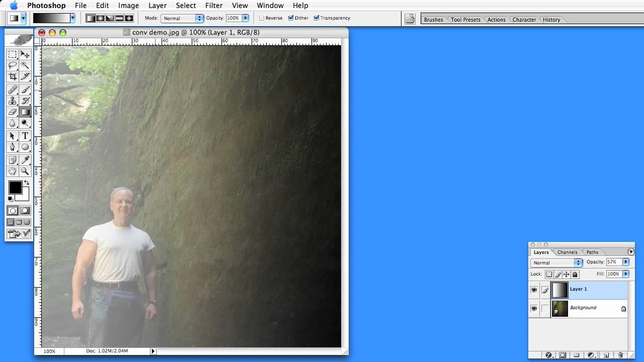The image size is (644, 362).
Task: Select the Ellipse shape tool
Action: point(25,147)
